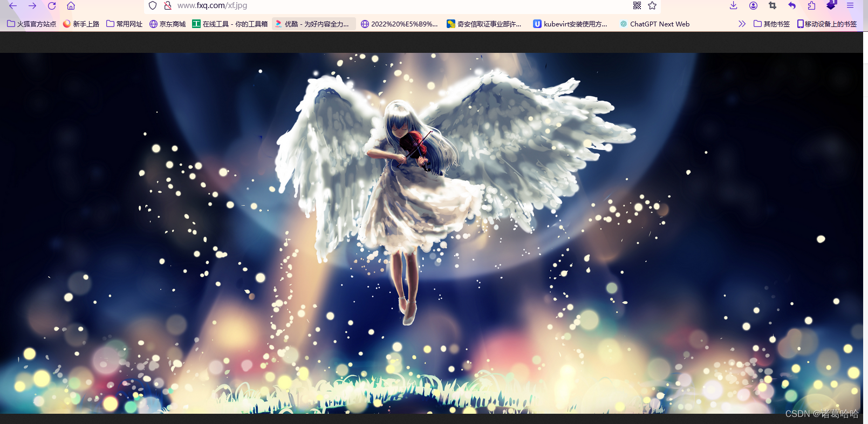Expand the bookmarks overflow chevron

(742, 24)
